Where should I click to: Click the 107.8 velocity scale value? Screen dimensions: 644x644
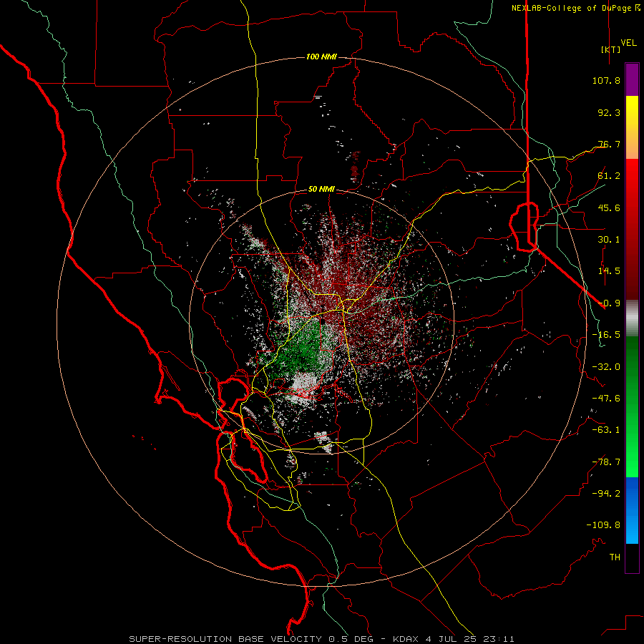[606, 80]
